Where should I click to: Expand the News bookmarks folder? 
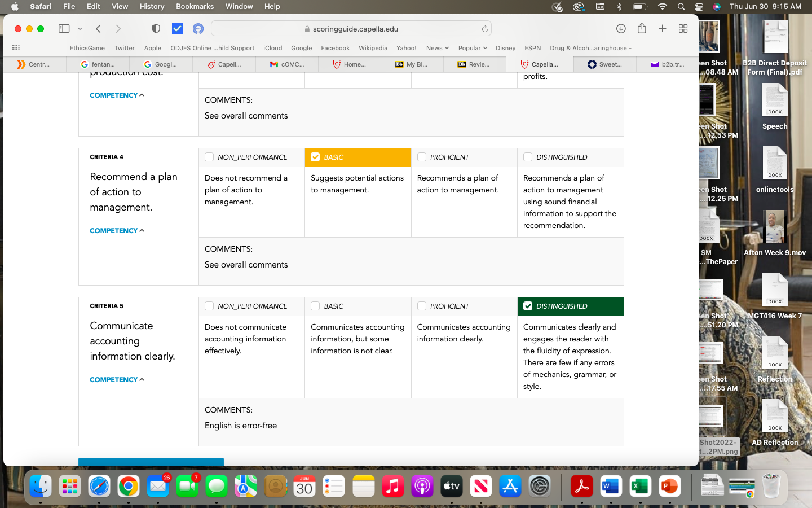pyautogui.click(x=438, y=48)
